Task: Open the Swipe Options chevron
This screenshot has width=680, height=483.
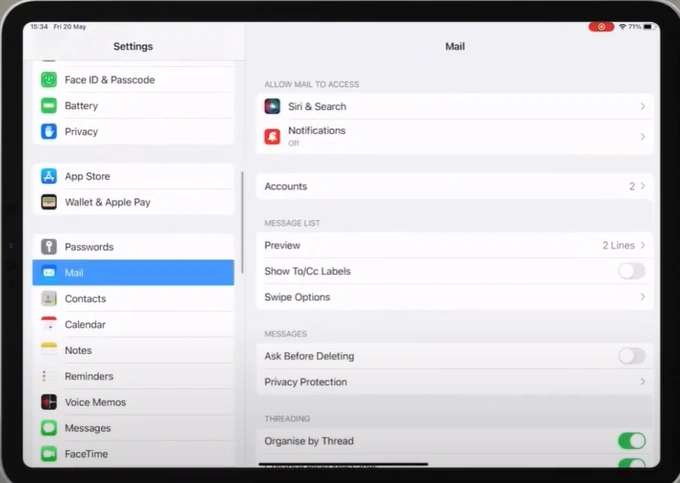Action: tap(643, 297)
